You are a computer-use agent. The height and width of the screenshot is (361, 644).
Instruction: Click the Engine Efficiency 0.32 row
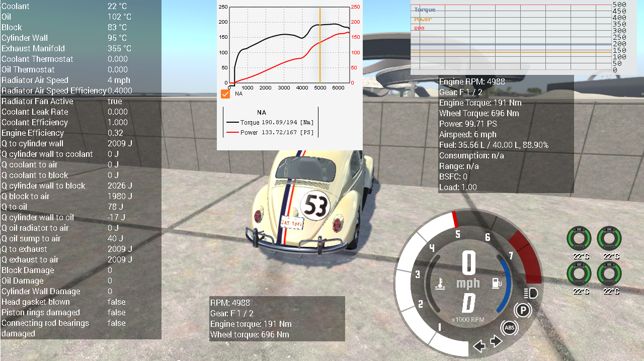coord(80,133)
